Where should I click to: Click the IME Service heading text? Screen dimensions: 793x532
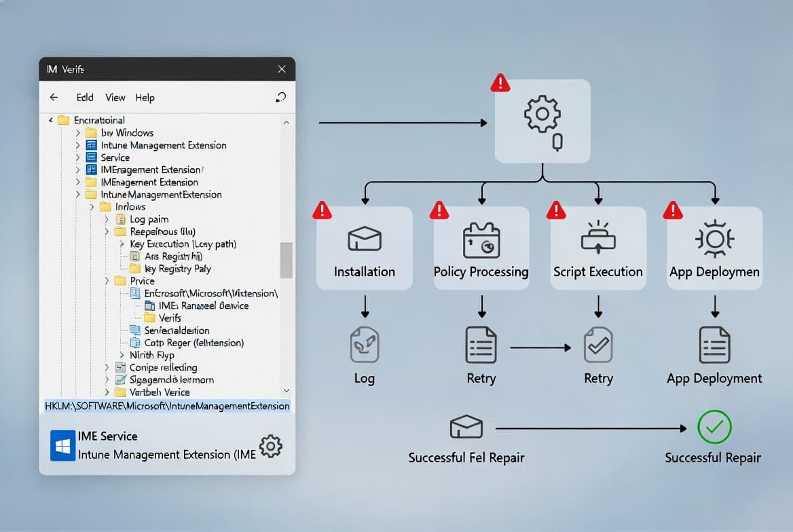pyautogui.click(x=108, y=436)
